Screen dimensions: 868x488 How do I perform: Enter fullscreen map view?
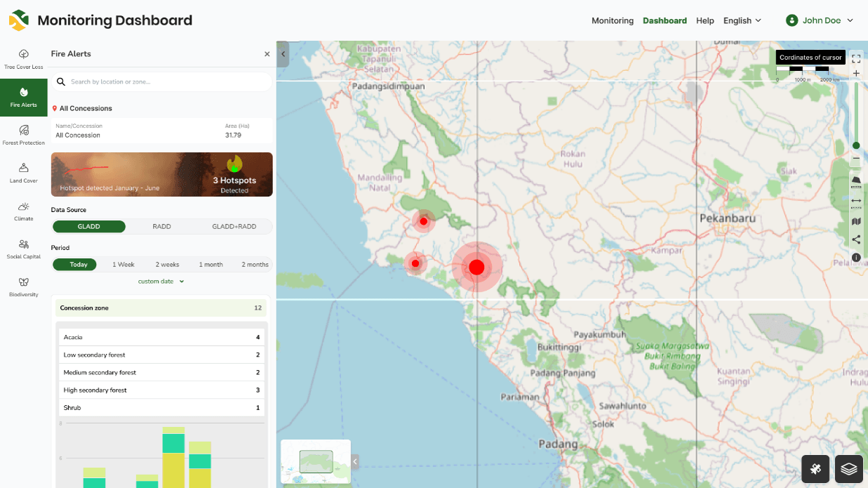click(856, 58)
